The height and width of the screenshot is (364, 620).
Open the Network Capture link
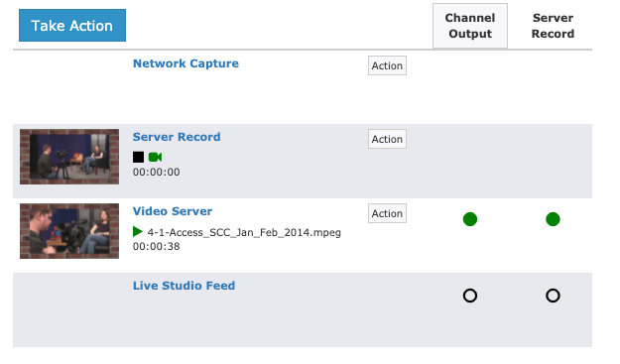point(186,63)
